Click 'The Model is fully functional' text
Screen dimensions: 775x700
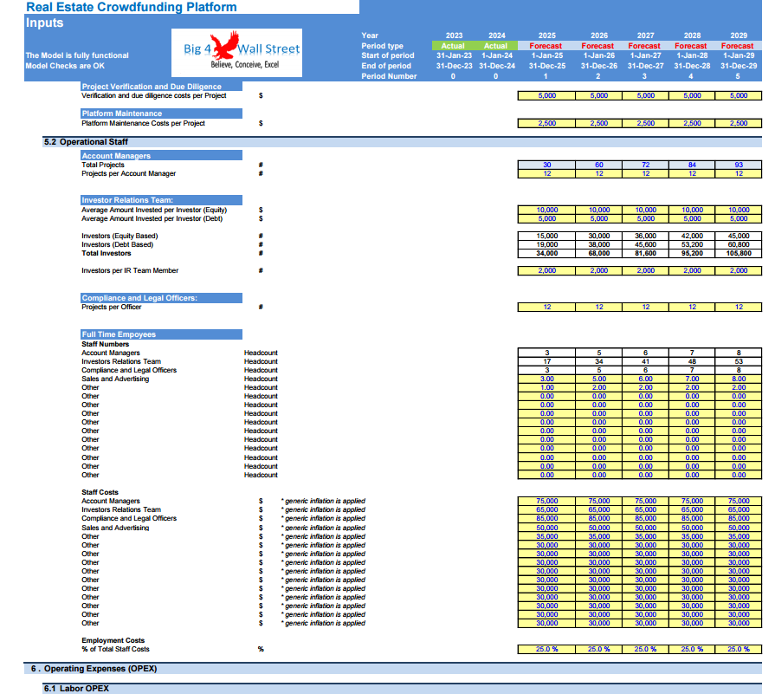tap(77, 55)
